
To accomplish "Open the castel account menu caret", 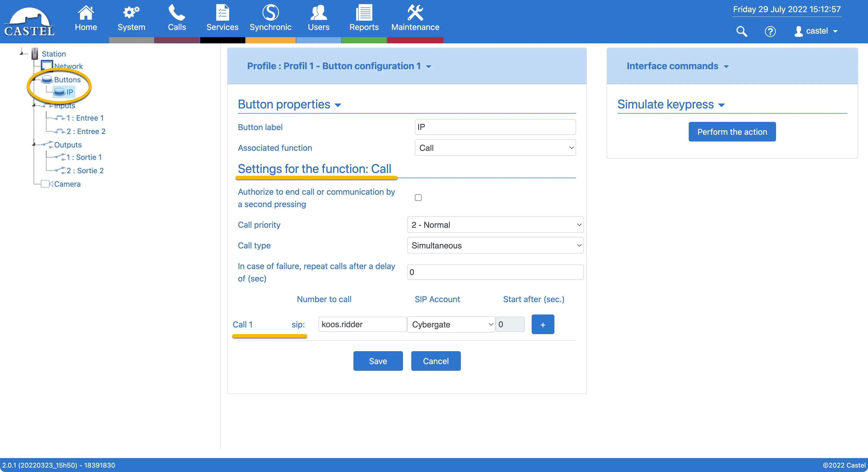I will point(835,31).
